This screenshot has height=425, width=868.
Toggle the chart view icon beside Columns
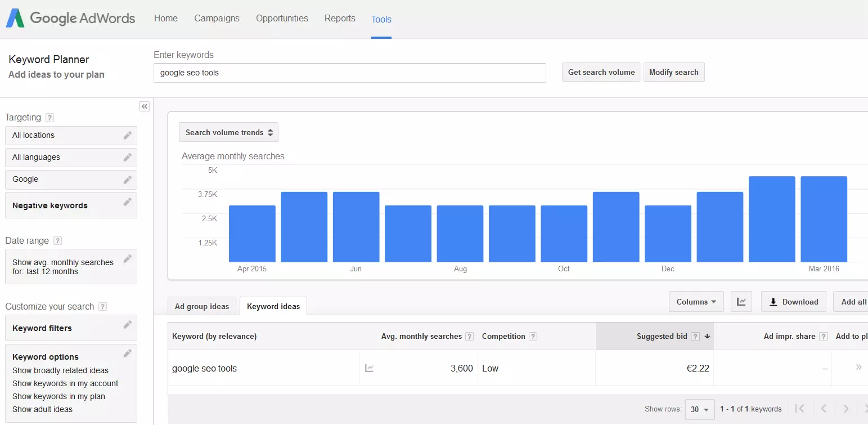pyautogui.click(x=741, y=302)
